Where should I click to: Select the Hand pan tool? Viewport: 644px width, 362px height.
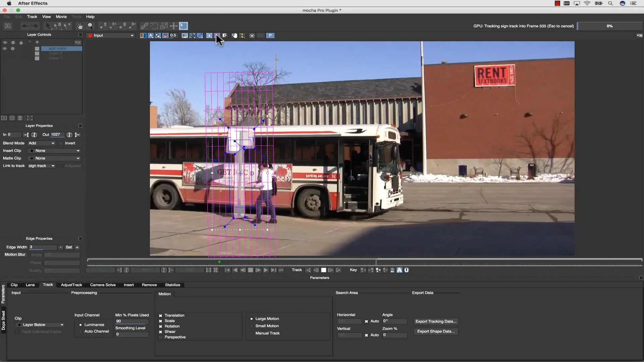80,26
